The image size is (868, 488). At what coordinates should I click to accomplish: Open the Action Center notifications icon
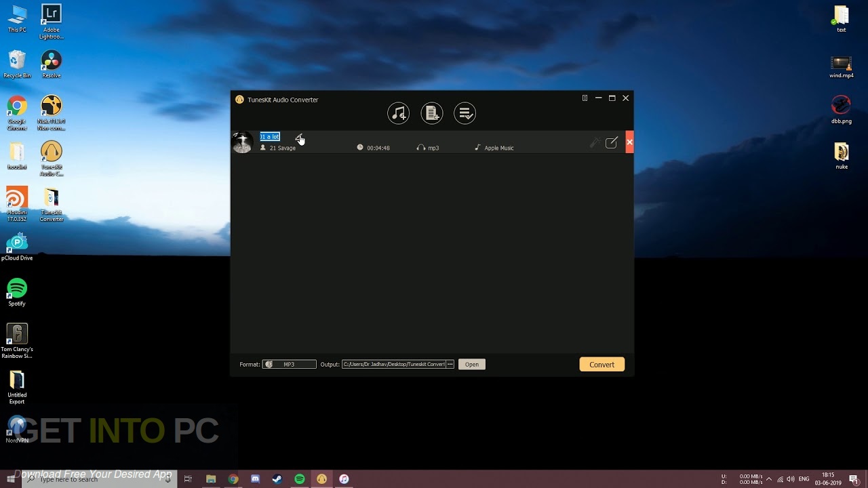tap(854, 479)
